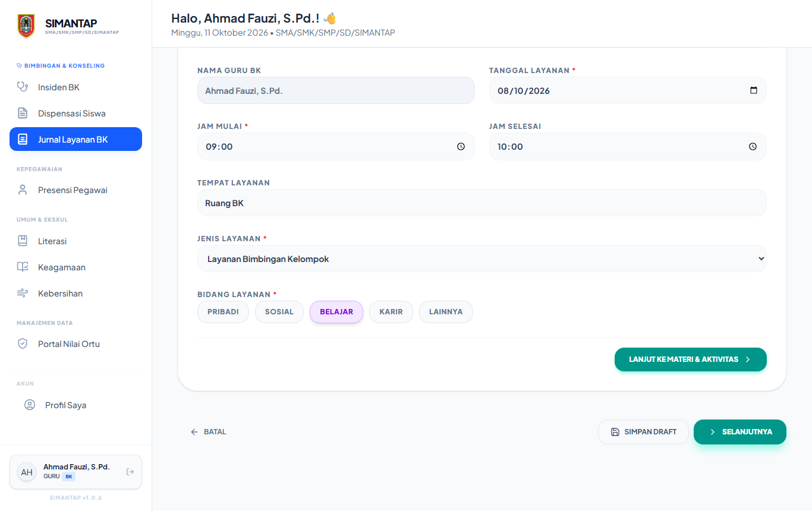Cancel the form with Batal

(x=208, y=432)
